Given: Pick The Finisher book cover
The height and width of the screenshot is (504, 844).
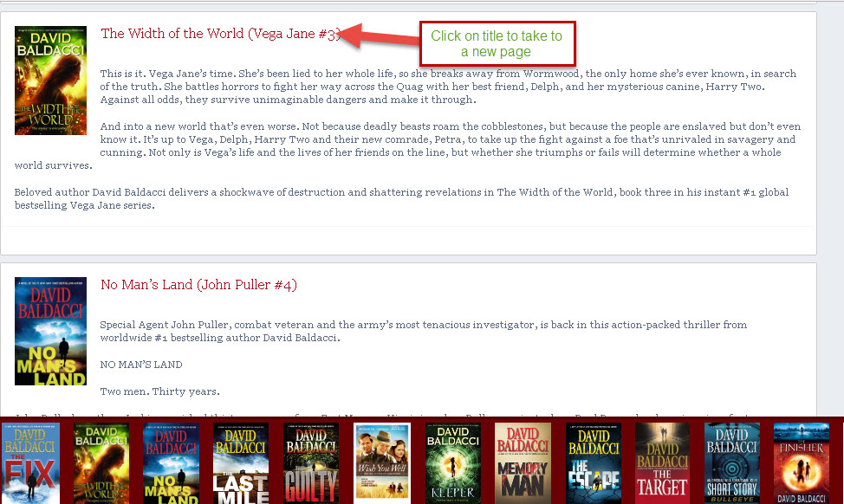Looking at the screenshot, I should [x=802, y=463].
